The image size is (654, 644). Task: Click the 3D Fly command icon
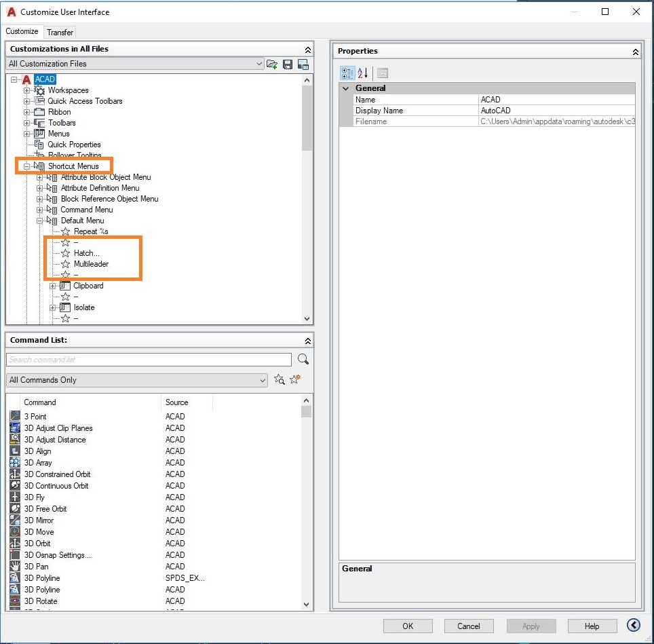tap(15, 497)
